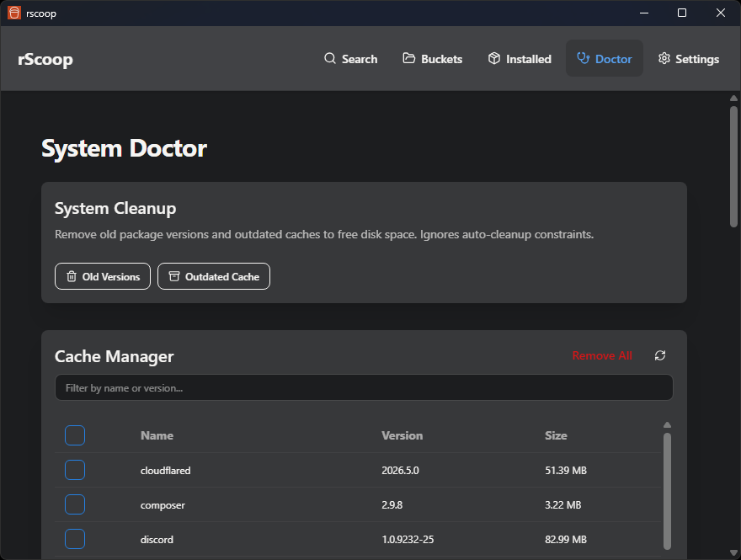The width and height of the screenshot is (741, 560).
Task: Maximize the rscoop window
Action: [682, 13]
